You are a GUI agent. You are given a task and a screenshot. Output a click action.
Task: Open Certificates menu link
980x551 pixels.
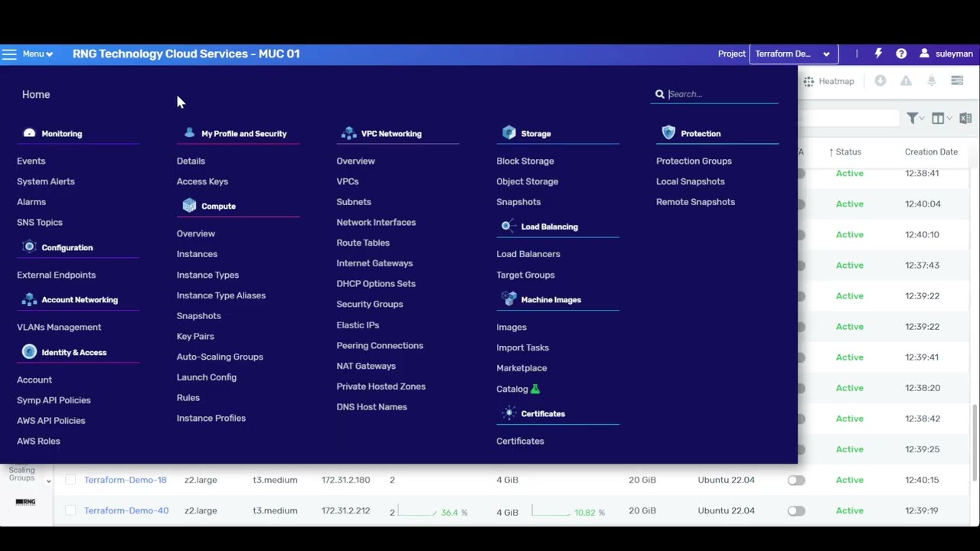click(x=520, y=442)
